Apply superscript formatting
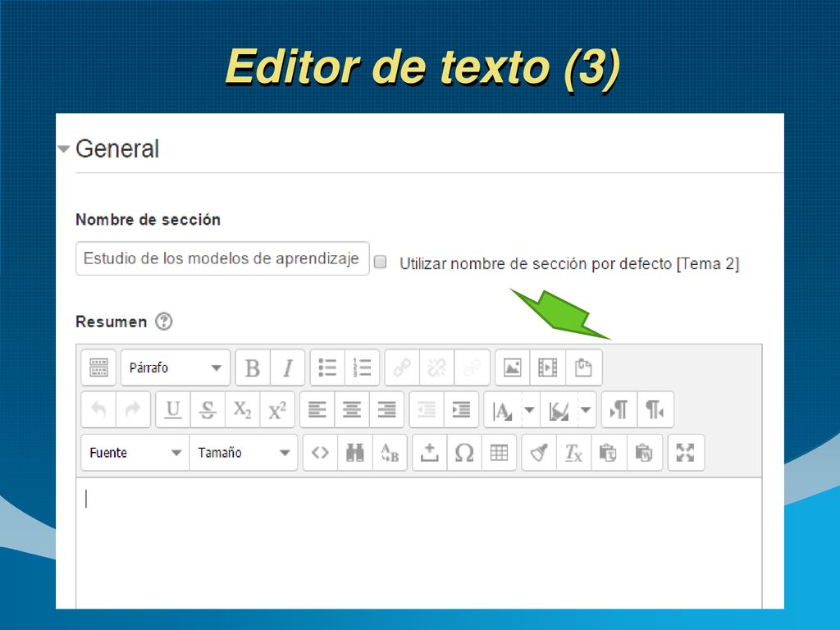840x630 pixels. (x=277, y=410)
